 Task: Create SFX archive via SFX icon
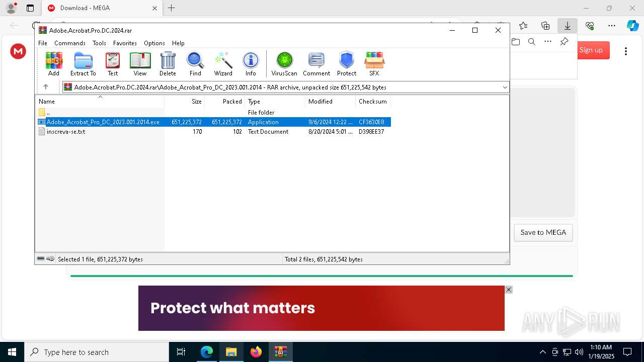pos(374,64)
